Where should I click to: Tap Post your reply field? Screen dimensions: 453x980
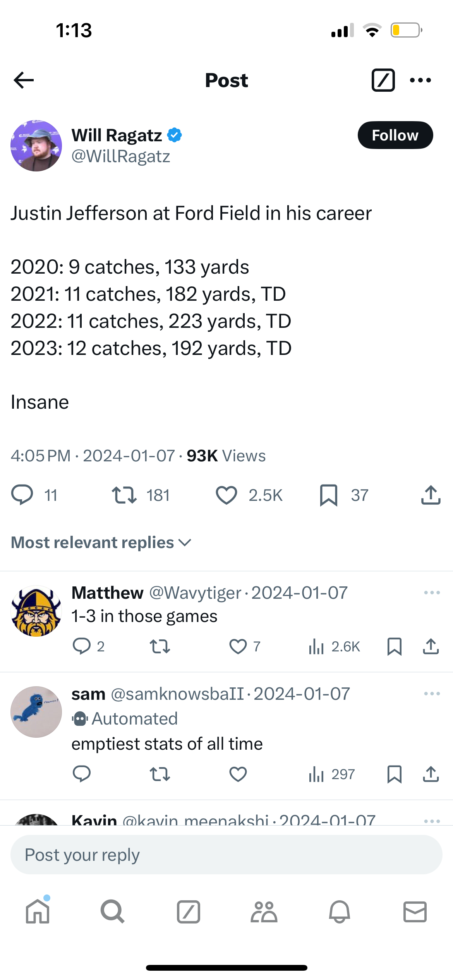tap(226, 855)
